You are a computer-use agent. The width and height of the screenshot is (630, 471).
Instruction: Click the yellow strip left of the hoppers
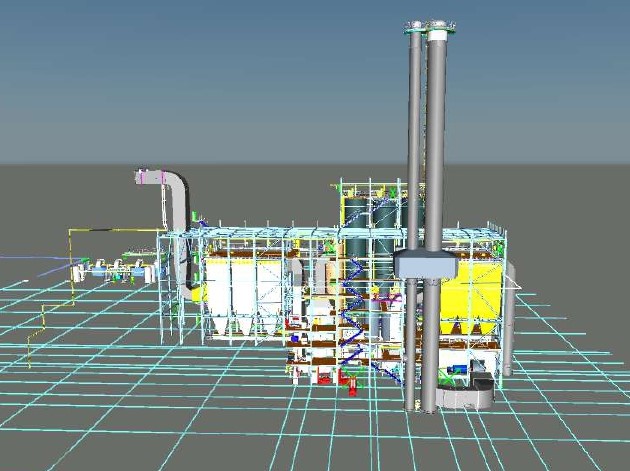tap(198, 292)
